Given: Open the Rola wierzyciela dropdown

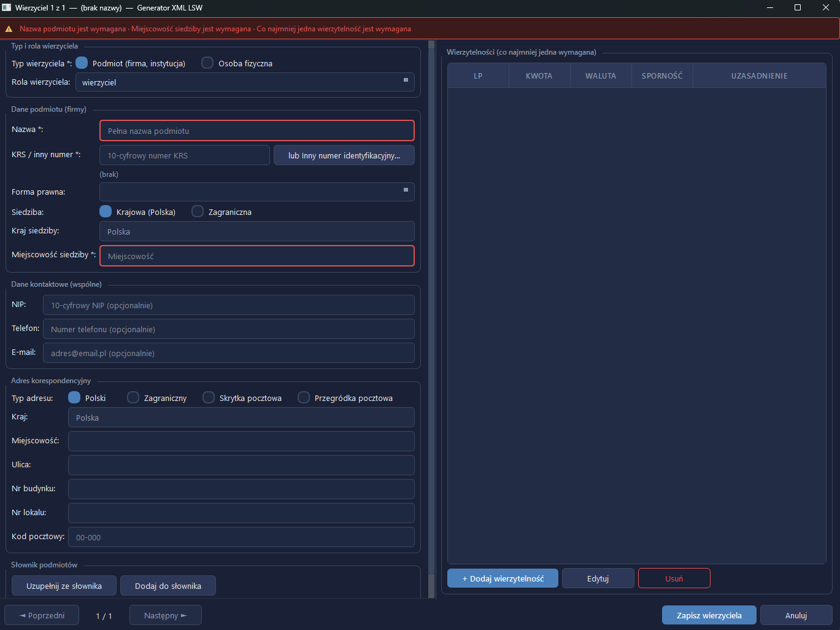Looking at the screenshot, I should coord(245,82).
